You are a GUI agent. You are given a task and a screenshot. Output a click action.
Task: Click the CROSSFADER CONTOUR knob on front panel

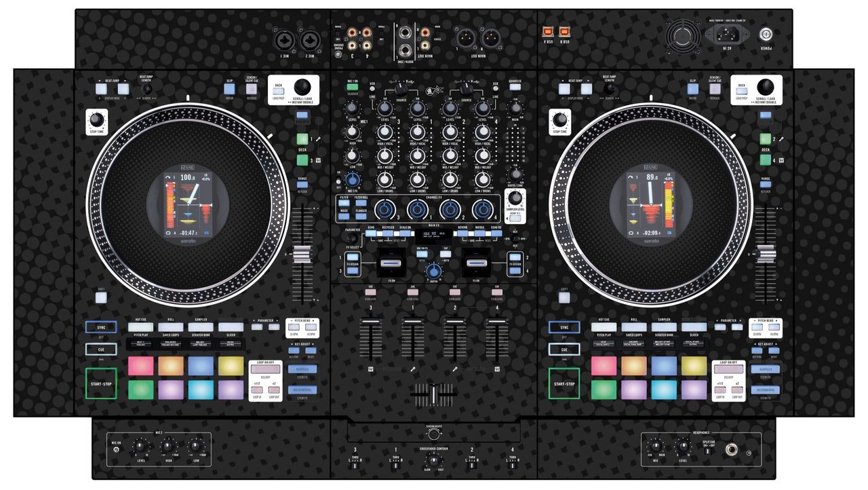click(434, 460)
